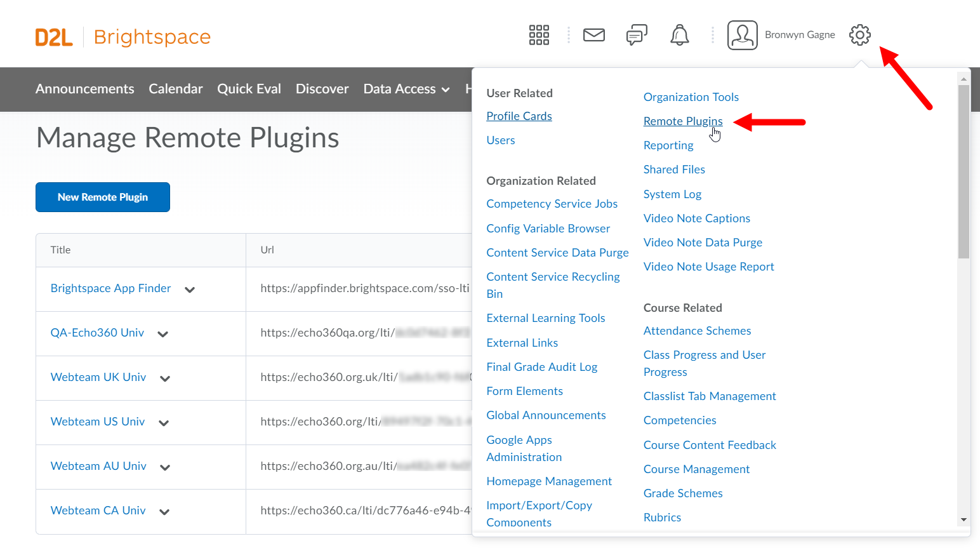Select Attendance Schemes link
This screenshot has width=980, height=548.
point(697,331)
